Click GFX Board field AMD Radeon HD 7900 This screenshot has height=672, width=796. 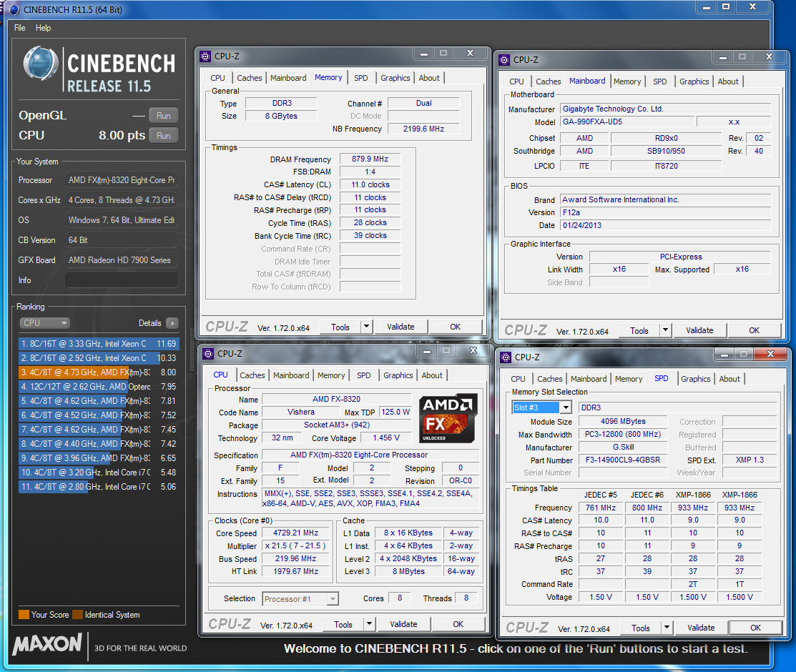(122, 260)
